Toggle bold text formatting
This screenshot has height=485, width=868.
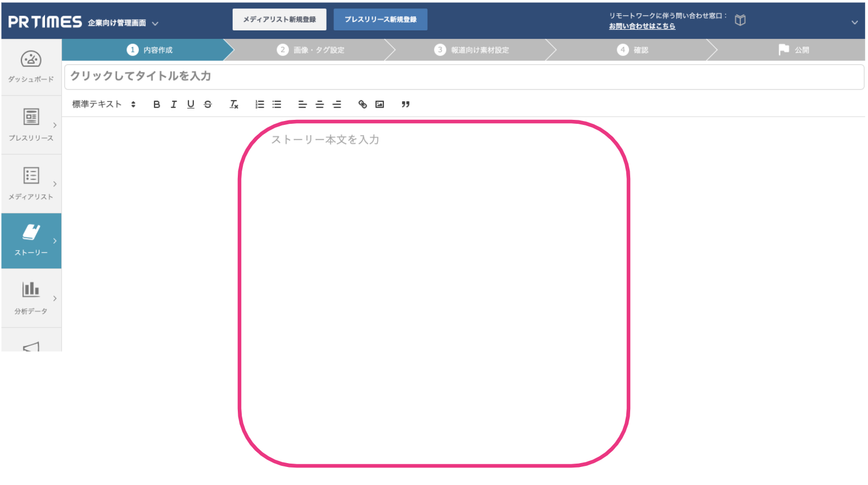(x=157, y=104)
